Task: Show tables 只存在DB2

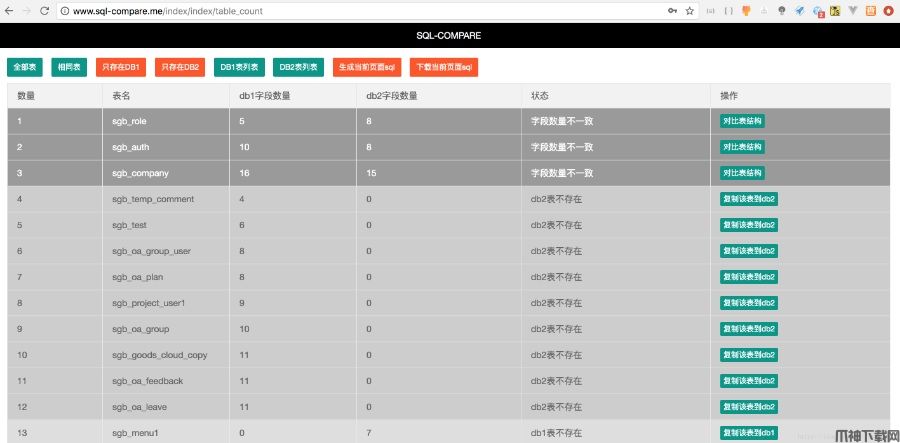Action: pos(180,67)
